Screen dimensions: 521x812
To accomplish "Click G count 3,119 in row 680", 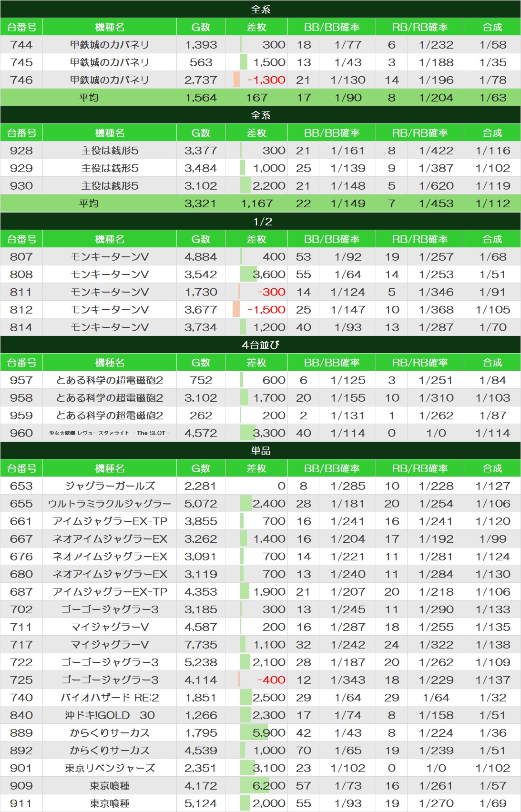I will click(x=201, y=574).
